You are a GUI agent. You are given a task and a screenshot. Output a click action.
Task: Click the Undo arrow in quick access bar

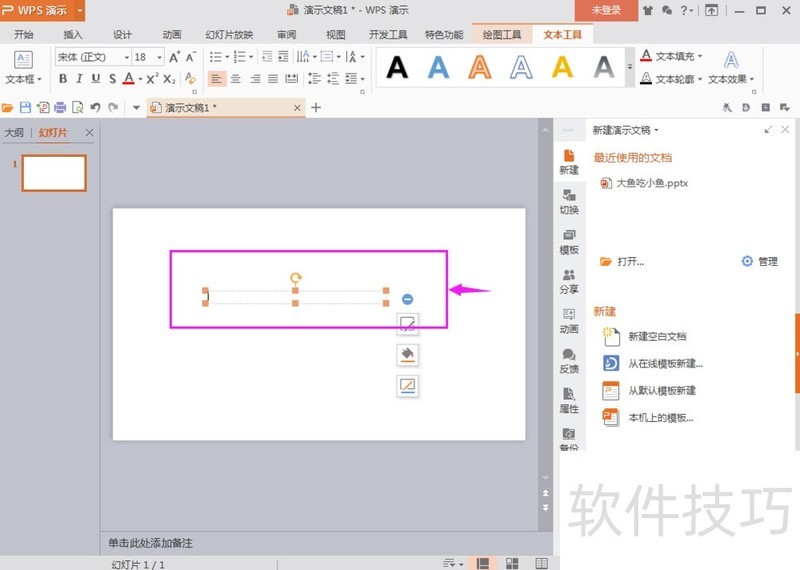pyautogui.click(x=94, y=107)
